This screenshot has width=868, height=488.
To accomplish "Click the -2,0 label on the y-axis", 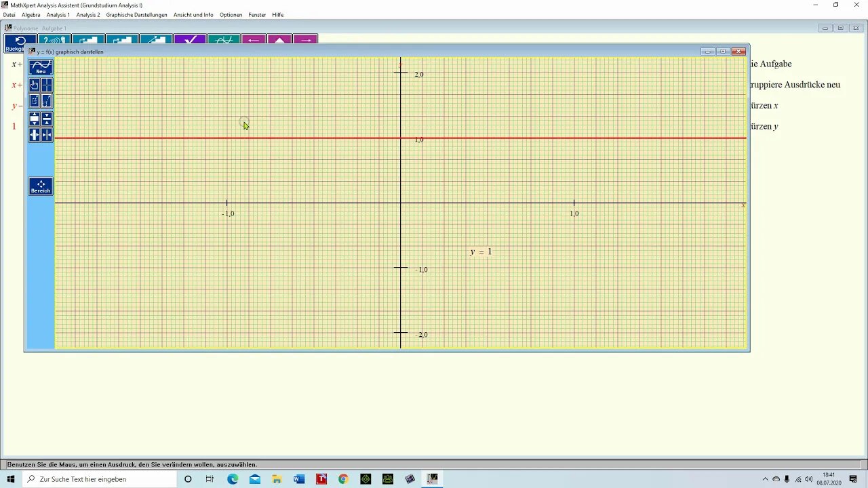I will 421,335.
